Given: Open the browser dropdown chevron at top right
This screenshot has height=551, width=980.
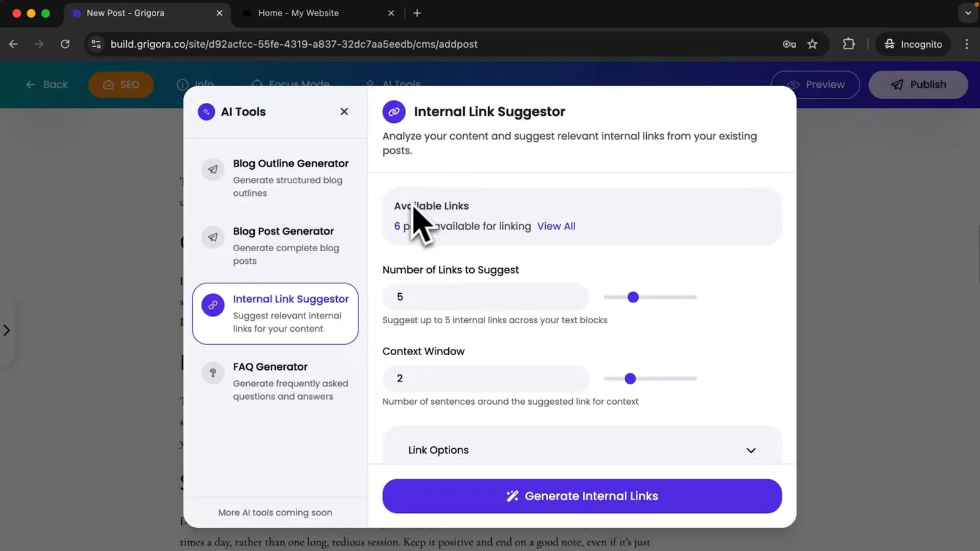Looking at the screenshot, I should click(968, 13).
